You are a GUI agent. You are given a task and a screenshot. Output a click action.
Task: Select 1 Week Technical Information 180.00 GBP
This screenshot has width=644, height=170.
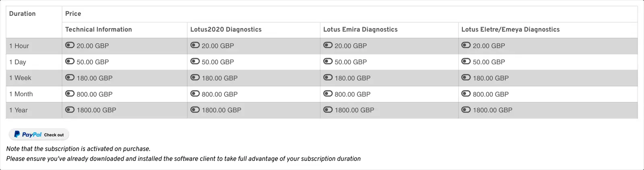[x=70, y=77]
